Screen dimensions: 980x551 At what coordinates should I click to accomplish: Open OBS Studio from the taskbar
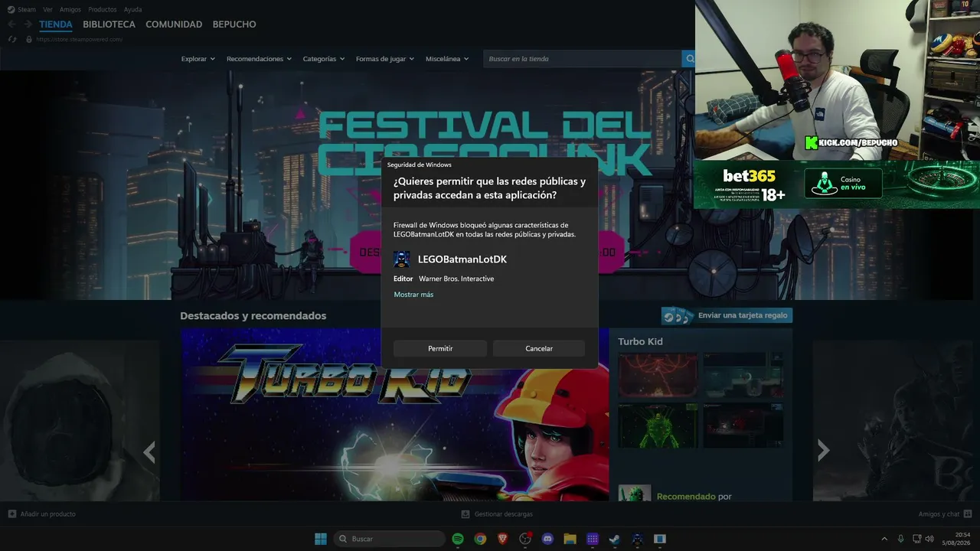coord(525,539)
